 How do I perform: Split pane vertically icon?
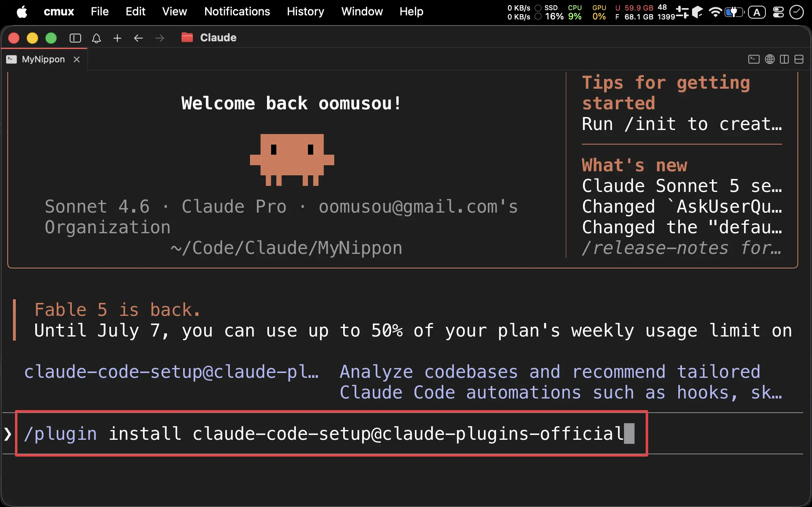coord(784,59)
